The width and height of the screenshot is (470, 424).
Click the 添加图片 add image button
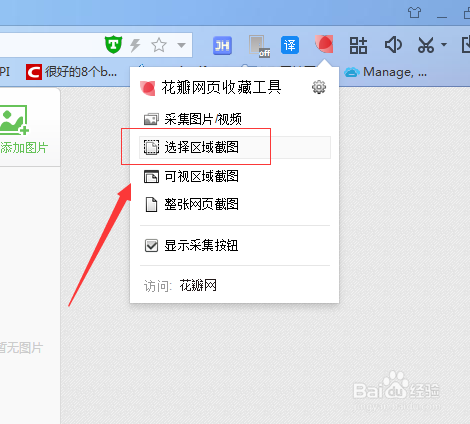coord(23,129)
